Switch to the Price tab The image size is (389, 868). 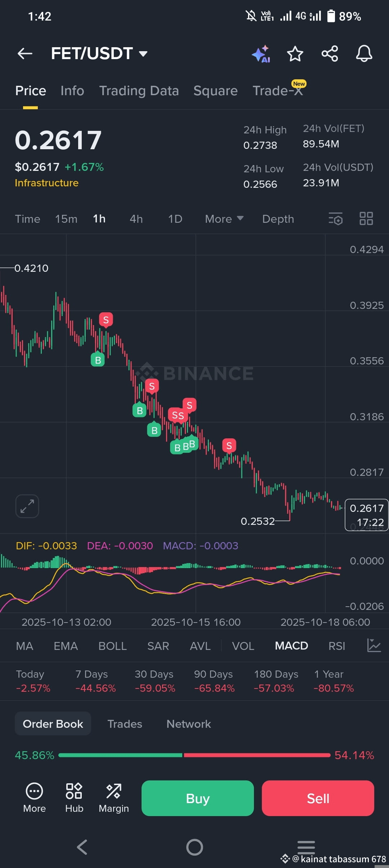pos(31,91)
